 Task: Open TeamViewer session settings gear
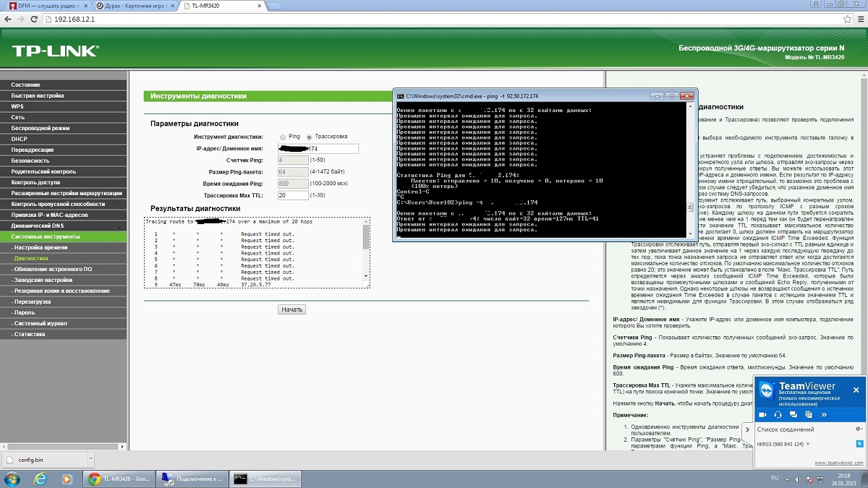click(x=859, y=429)
